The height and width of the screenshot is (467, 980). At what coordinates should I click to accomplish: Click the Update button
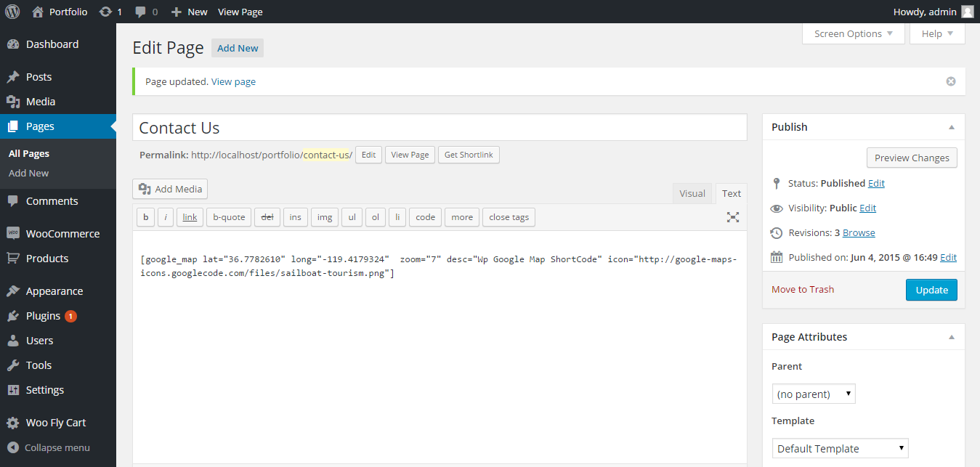pos(931,290)
